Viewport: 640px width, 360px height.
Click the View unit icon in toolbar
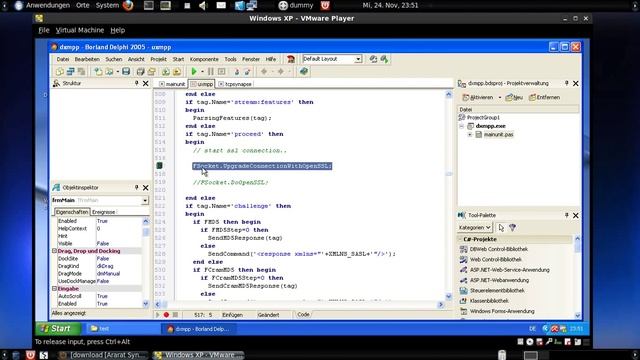[70, 71]
